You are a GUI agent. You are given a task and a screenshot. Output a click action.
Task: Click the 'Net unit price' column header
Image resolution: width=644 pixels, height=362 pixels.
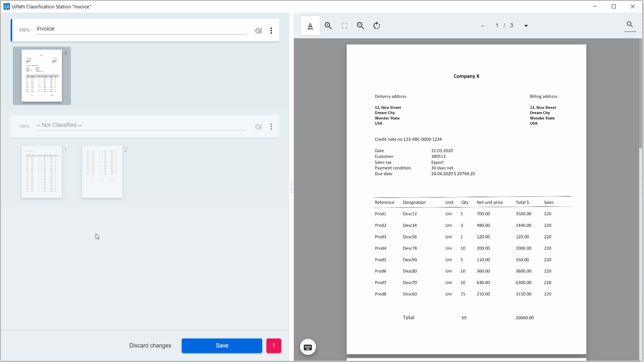pos(490,203)
